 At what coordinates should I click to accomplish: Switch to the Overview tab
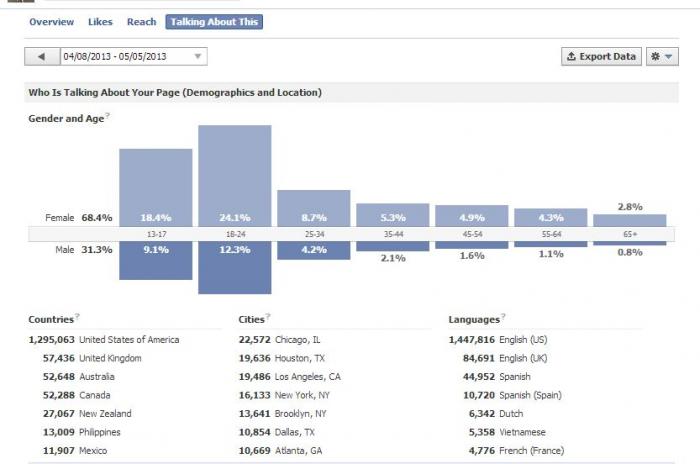point(51,22)
